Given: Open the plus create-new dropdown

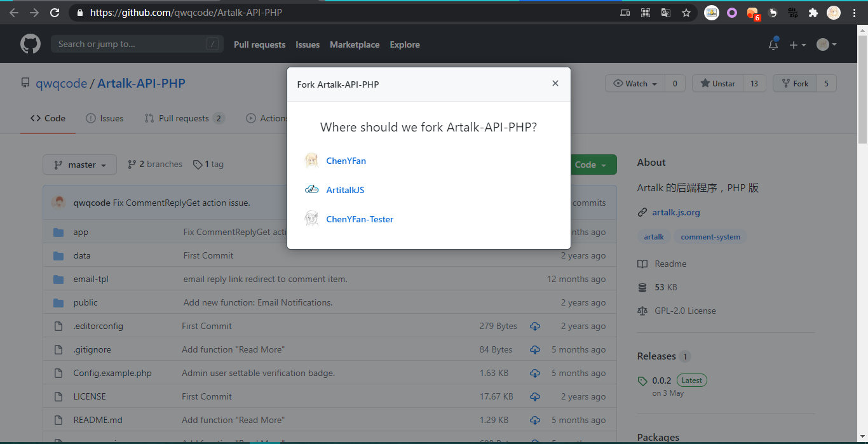Looking at the screenshot, I should click(797, 44).
